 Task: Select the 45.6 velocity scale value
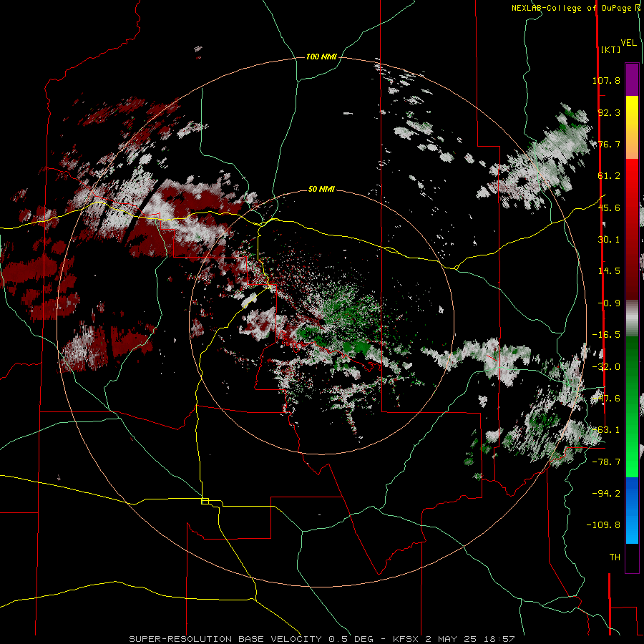click(x=609, y=208)
